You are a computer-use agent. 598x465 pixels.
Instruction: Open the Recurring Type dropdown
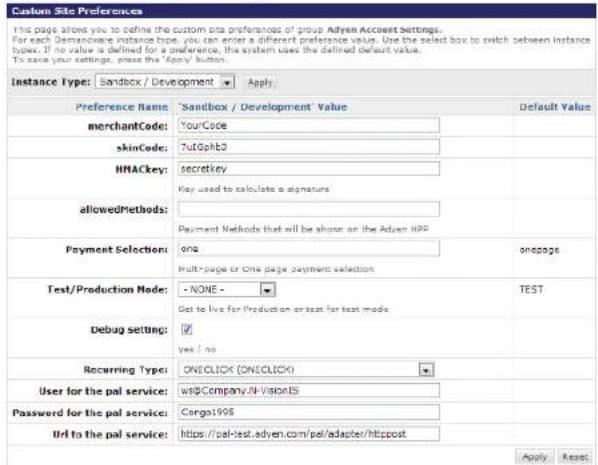point(306,370)
